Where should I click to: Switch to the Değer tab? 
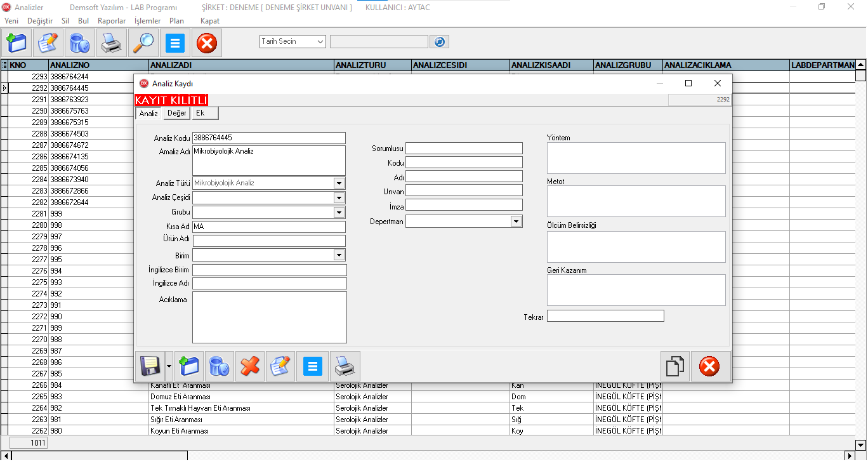click(x=177, y=113)
